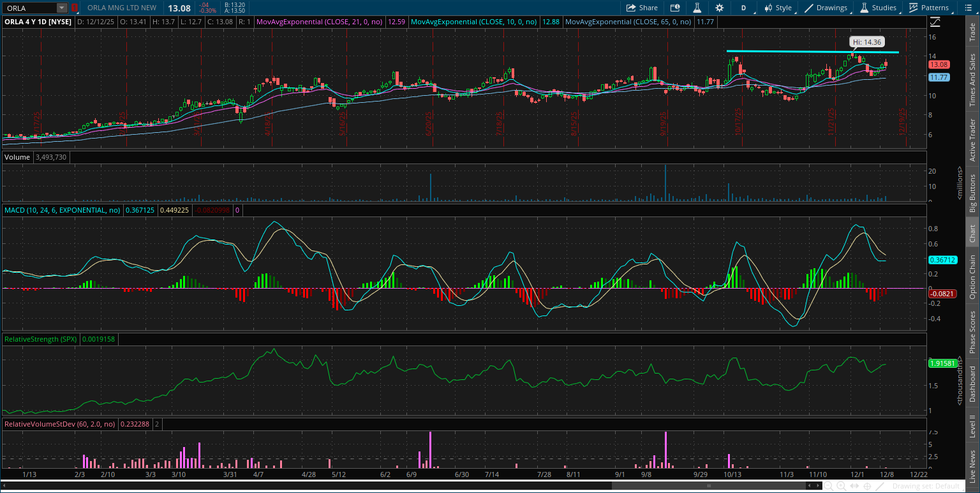Viewport: 980px width, 493px height.
Task: Click the Share button in top toolbar
Action: (642, 8)
